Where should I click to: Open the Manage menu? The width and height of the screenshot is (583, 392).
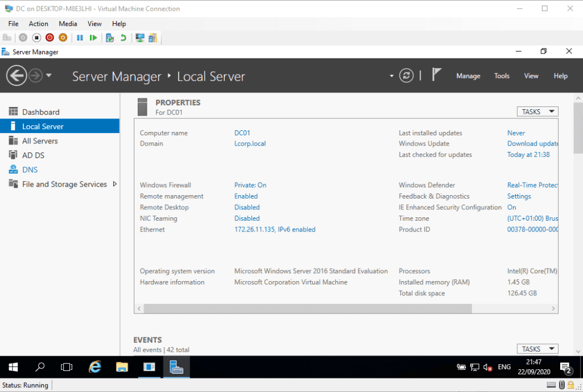click(468, 76)
